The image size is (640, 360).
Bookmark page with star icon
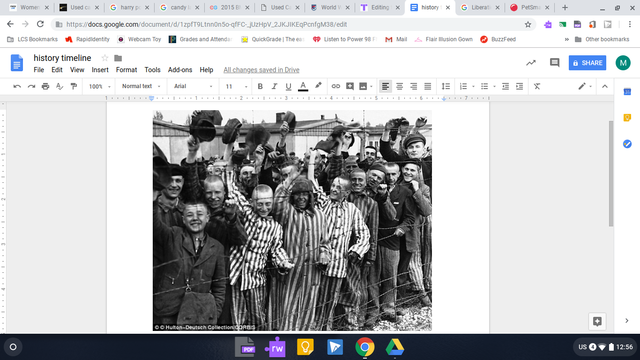(x=528, y=24)
